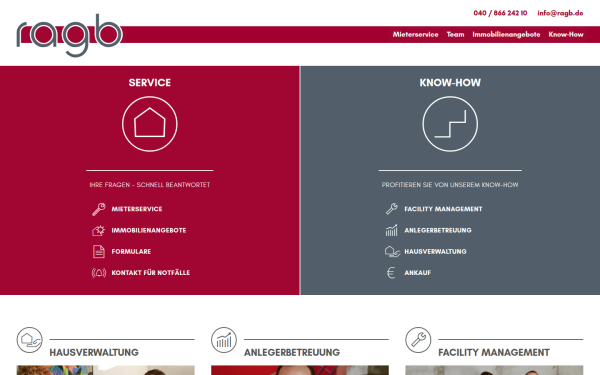The width and height of the screenshot is (600, 375).
Task: Click the hand-house icon beside Hausverwaltung list entry
Action: [392, 251]
